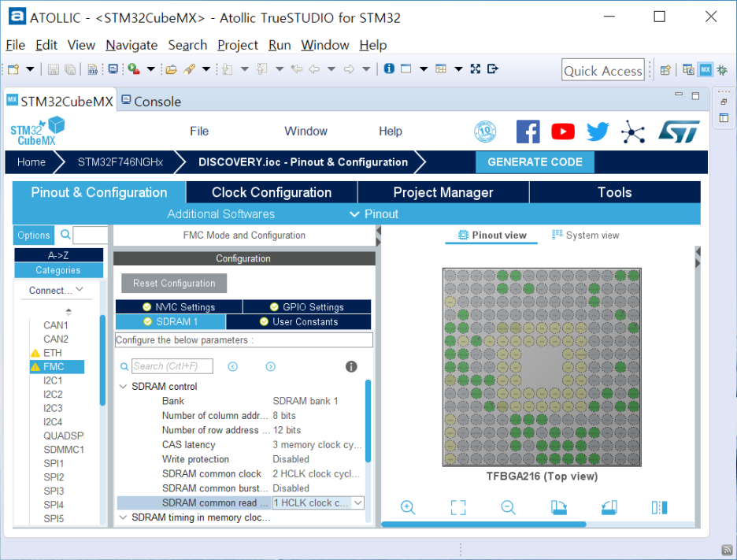Click the New file toolbar icon
The height and width of the screenshot is (560, 737).
(x=13, y=69)
